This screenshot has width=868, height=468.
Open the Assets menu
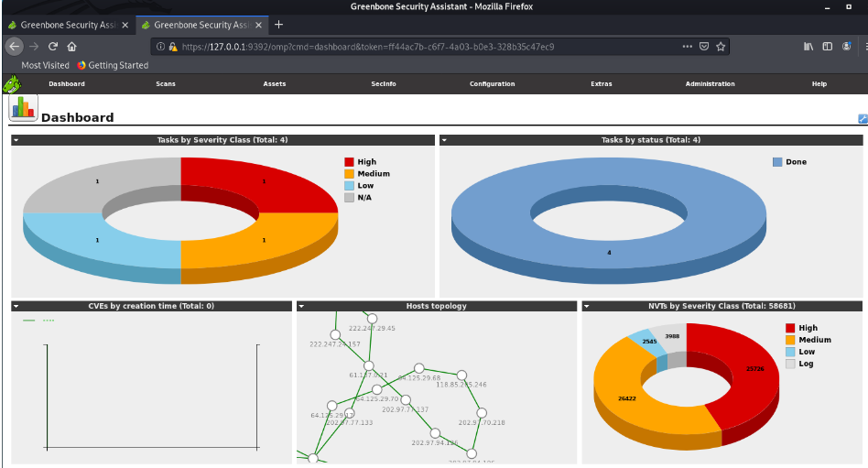coord(275,84)
